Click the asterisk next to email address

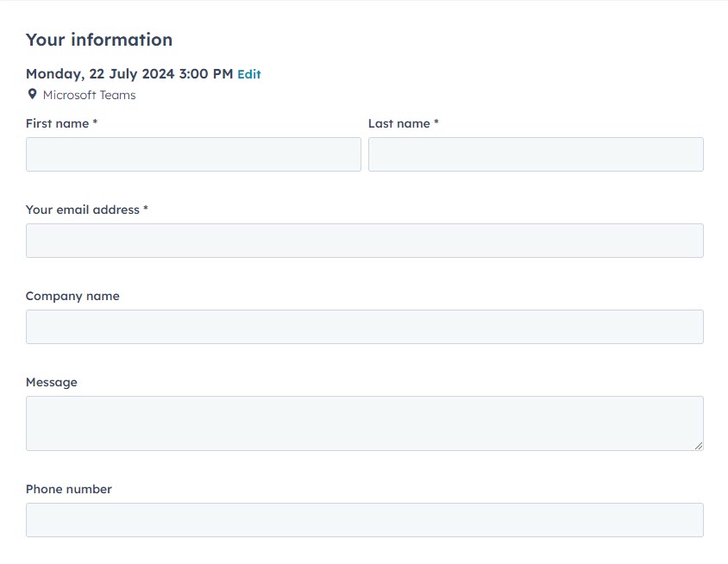click(146, 210)
